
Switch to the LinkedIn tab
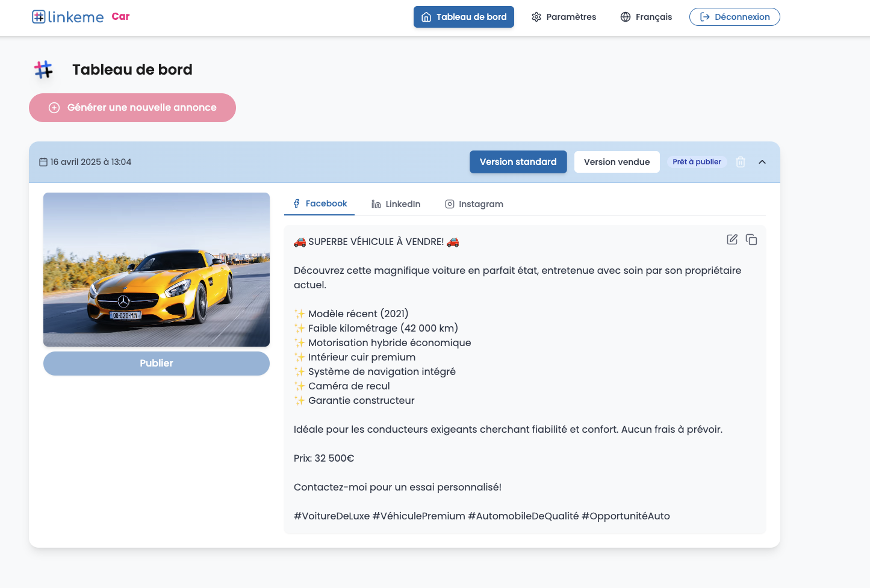click(x=396, y=203)
